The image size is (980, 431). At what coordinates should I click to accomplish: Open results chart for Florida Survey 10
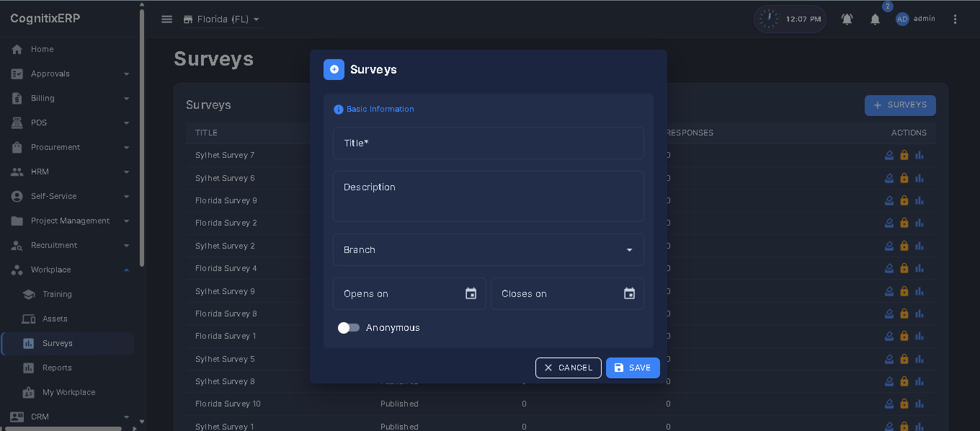pos(919,404)
